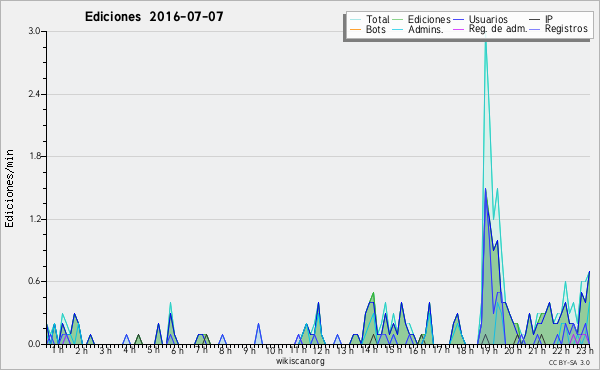Click the 'Reg. de adm.' legend label
The width and height of the screenshot is (600, 370).
(x=497, y=29)
